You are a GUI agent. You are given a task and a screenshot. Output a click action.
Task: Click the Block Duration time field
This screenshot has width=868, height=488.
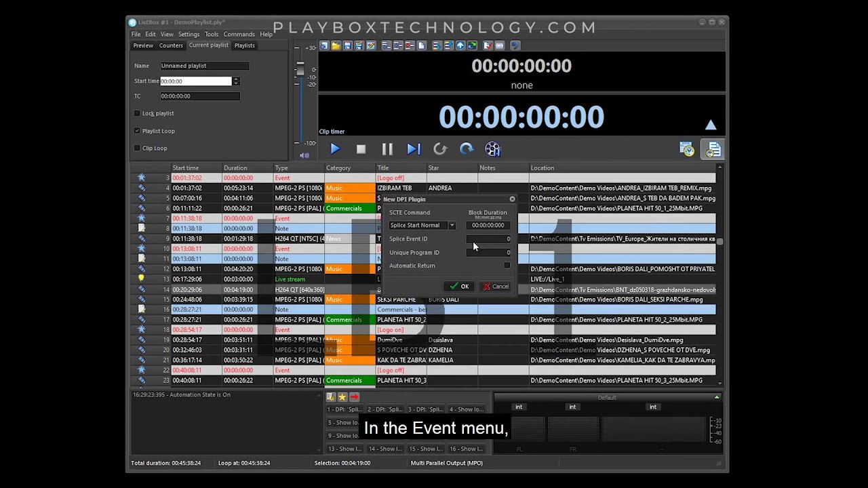(x=488, y=225)
